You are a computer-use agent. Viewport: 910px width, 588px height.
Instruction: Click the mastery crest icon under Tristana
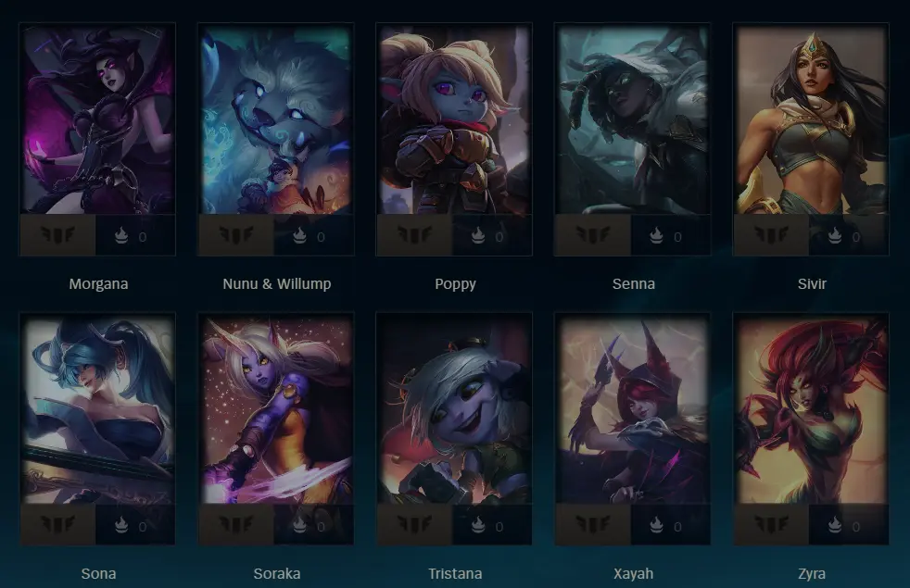pyautogui.click(x=414, y=525)
